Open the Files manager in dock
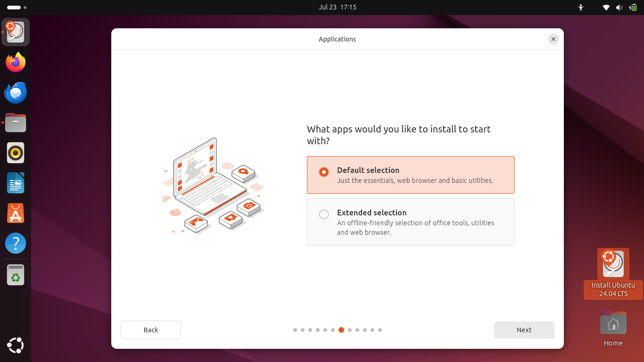 click(x=16, y=123)
